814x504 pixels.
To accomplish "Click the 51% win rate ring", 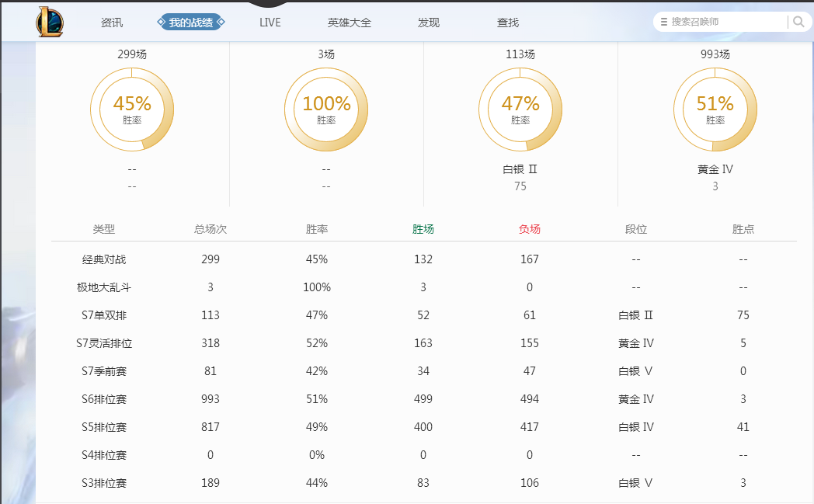I will coord(715,109).
